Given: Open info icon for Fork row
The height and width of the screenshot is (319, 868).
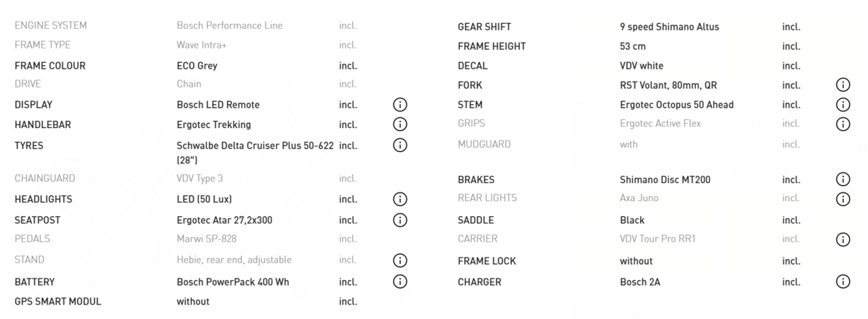Looking at the screenshot, I should [x=843, y=85].
